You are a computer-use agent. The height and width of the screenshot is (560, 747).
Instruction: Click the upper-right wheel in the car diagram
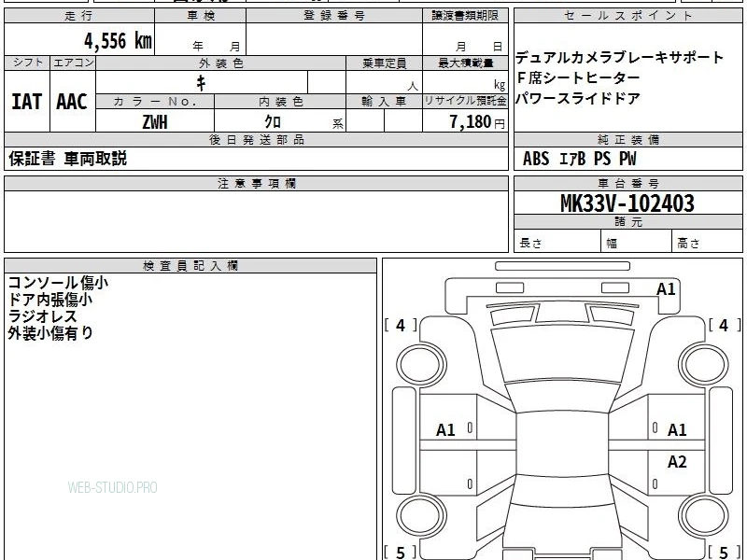point(704,365)
